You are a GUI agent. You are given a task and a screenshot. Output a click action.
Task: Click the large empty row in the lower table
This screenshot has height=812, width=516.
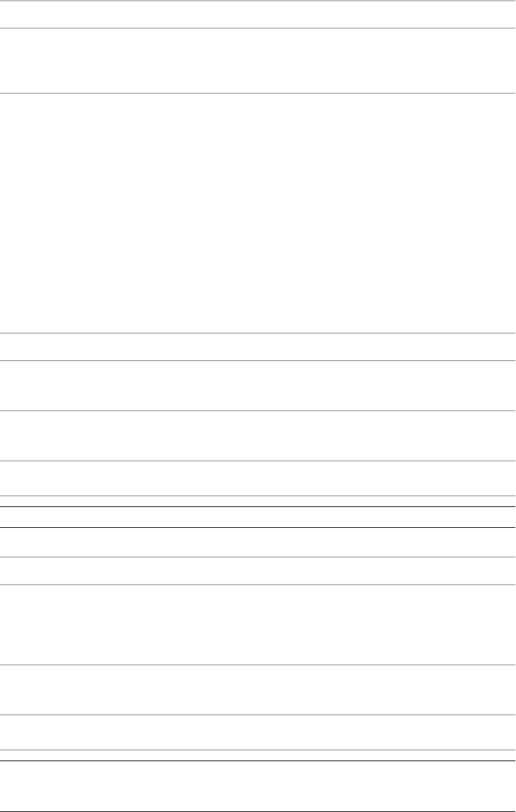258,624
